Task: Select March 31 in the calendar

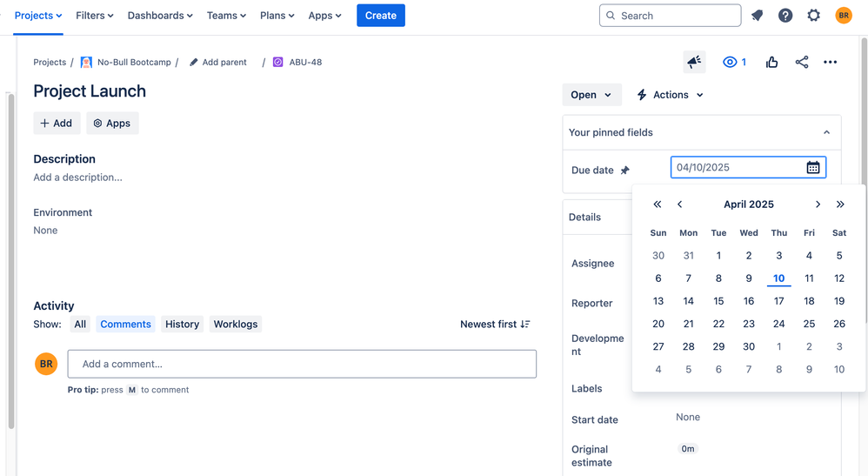Action: [x=688, y=256]
